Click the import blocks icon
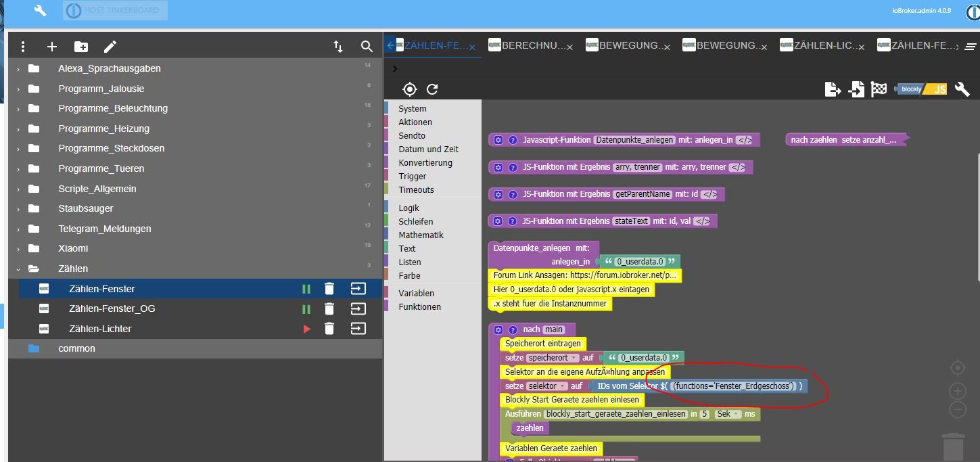Screen dimensions: 980x462 click(856, 89)
